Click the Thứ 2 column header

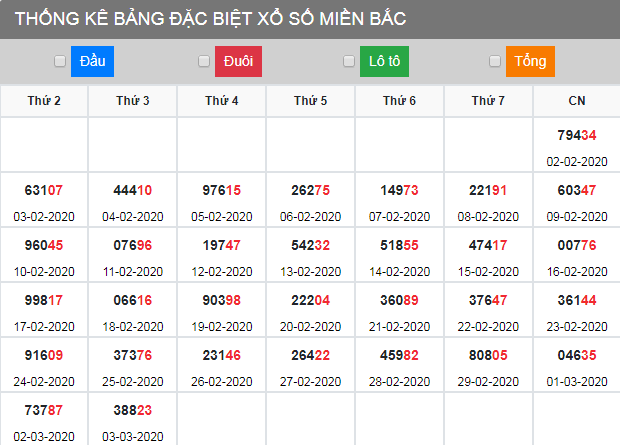point(44,101)
